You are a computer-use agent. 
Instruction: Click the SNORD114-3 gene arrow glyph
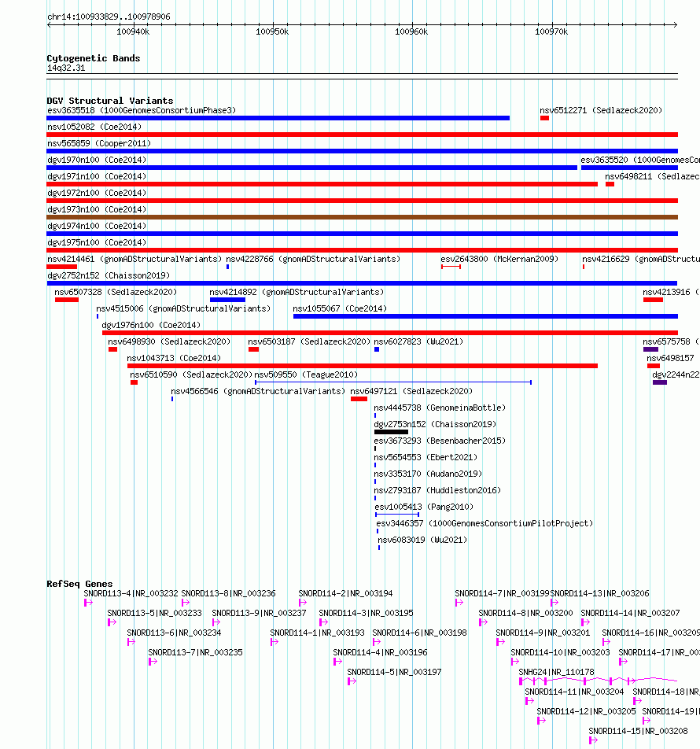coord(324,622)
